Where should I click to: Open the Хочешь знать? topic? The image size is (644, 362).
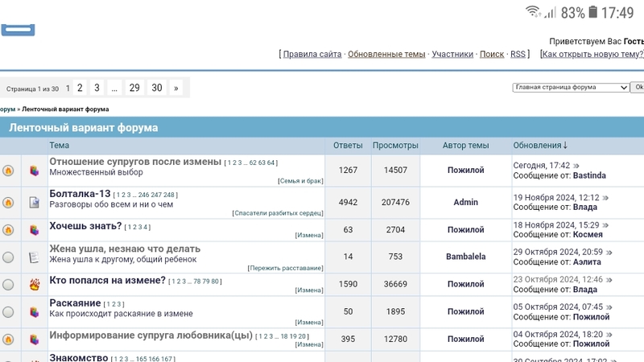85,226
